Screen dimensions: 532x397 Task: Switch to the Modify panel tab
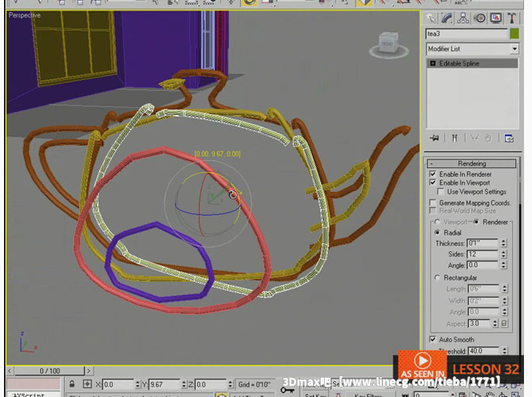[x=448, y=17]
